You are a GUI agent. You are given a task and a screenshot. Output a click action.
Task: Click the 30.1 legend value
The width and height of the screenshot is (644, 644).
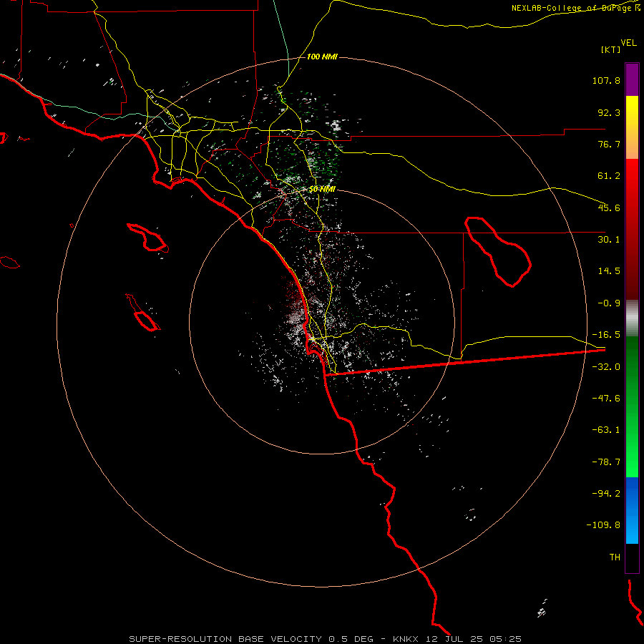[x=609, y=240]
